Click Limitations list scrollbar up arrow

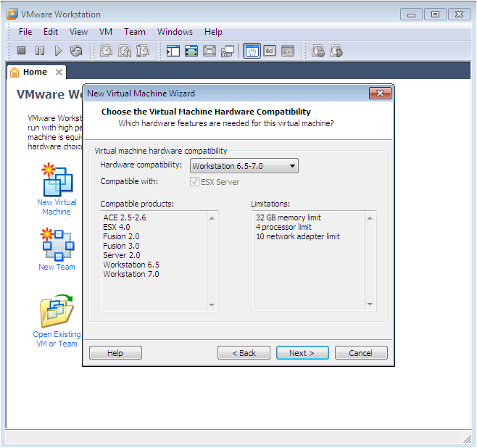(x=370, y=218)
